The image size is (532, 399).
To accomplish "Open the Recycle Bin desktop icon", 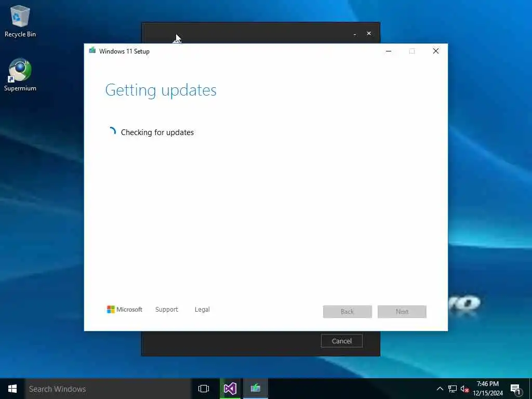I will coord(20,21).
